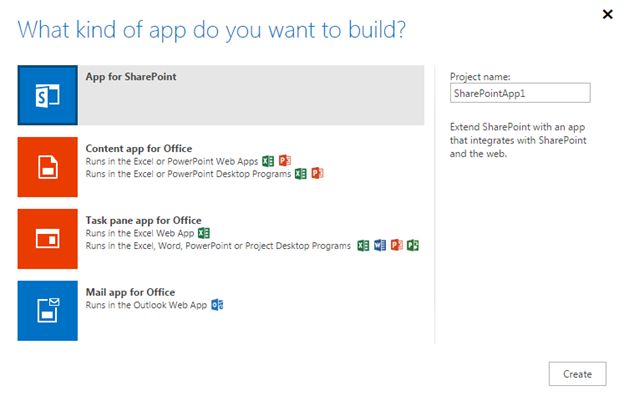This screenshot has width=624, height=401.
Task: Click Word icon in Task pane Desktop Programs row
Action: [x=380, y=245]
